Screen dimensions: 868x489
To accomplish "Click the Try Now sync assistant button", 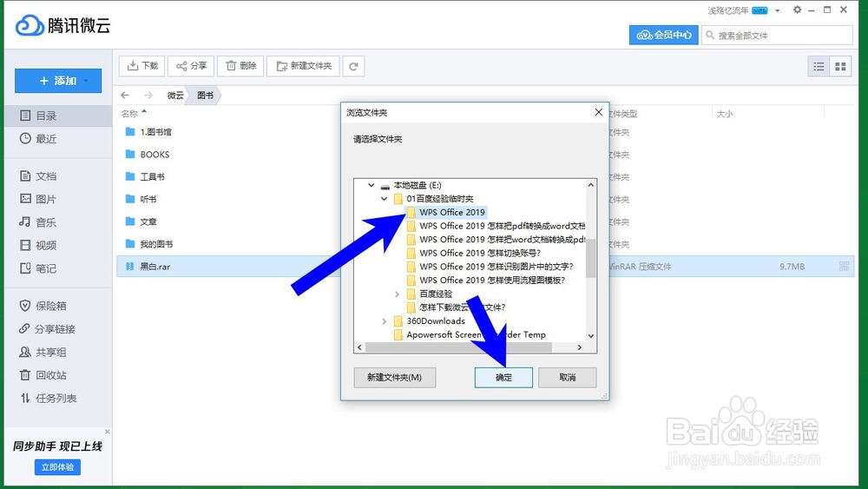I will pos(57,466).
